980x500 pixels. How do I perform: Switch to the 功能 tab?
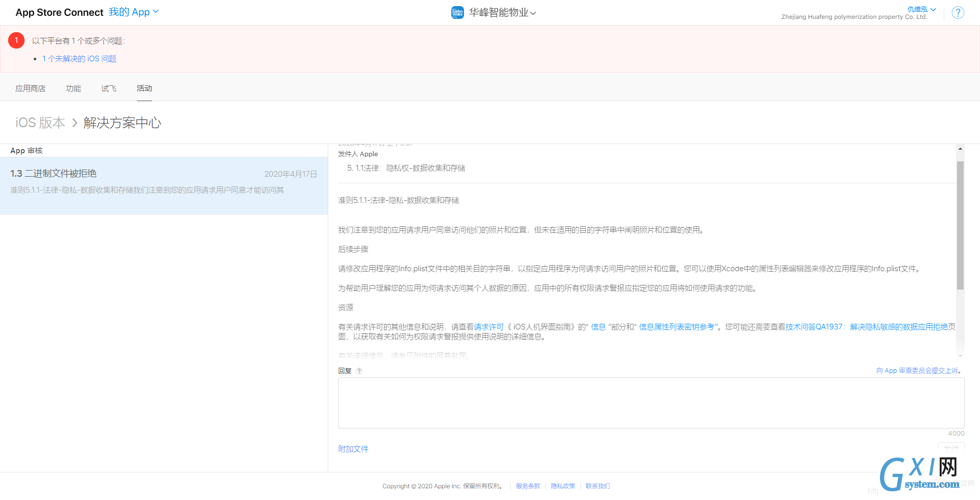(73, 88)
